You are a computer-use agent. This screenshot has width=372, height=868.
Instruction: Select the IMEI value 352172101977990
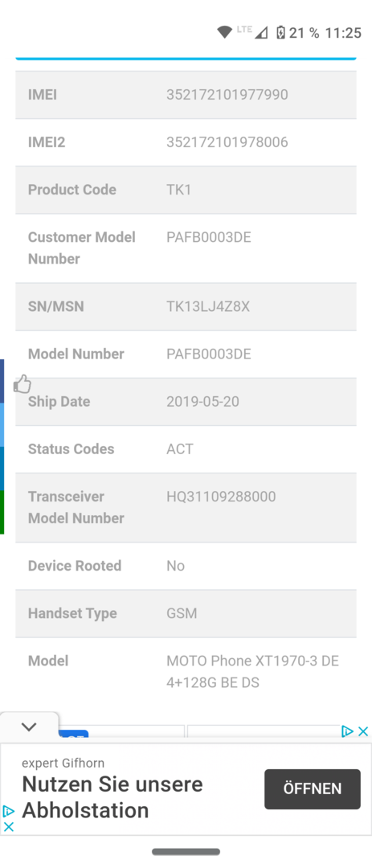pyautogui.click(x=227, y=95)
